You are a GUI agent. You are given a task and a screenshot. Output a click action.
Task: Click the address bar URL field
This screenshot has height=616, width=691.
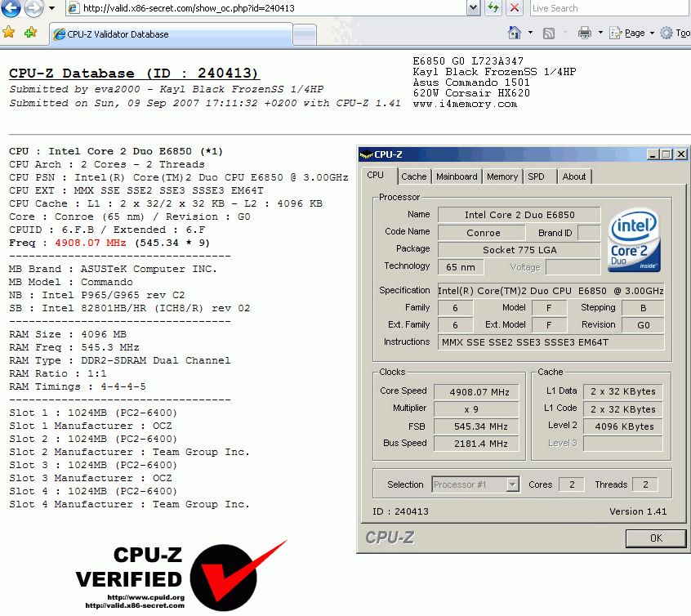[274, 8]
